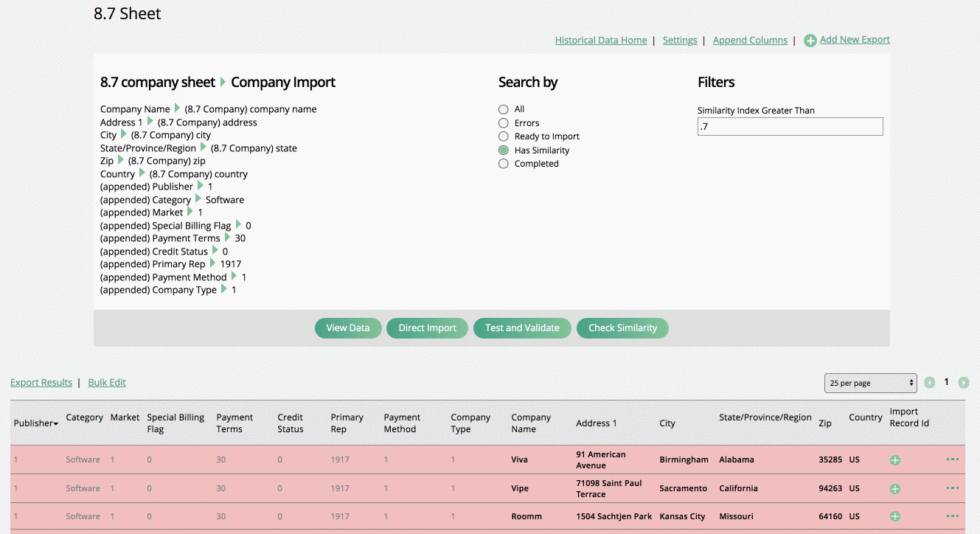980x534 pixels.
Task: Click the plus icon on the Vipe row
Action: click(894, 488)
